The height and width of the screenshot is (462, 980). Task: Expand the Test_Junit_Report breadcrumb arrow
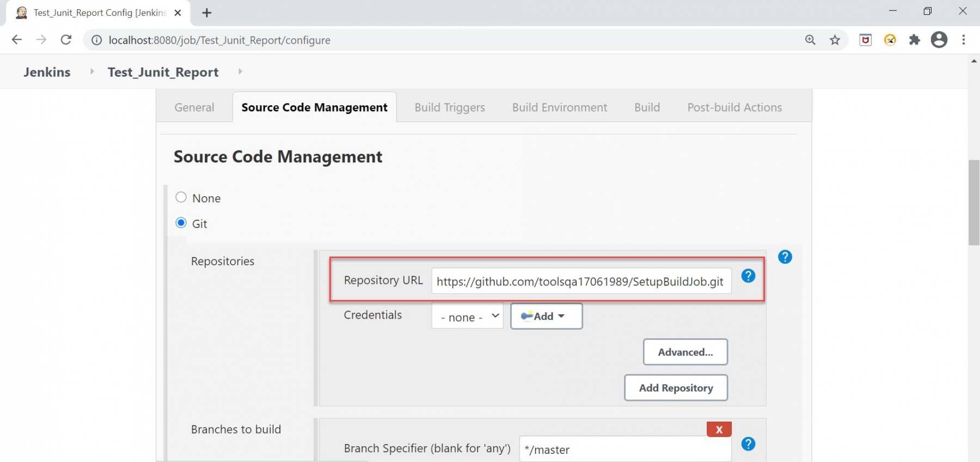pos(240,71)
